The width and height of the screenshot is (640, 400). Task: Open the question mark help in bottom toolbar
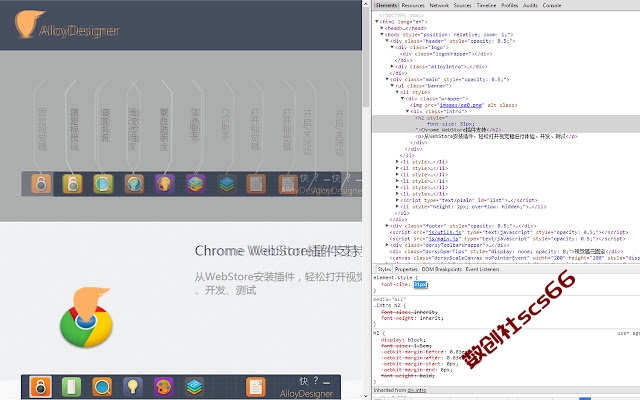pos(316,380)
